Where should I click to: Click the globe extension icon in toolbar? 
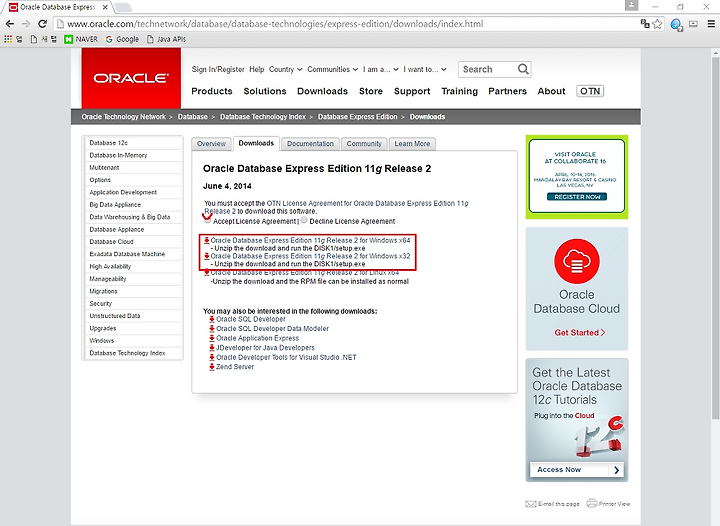[676, 24]
